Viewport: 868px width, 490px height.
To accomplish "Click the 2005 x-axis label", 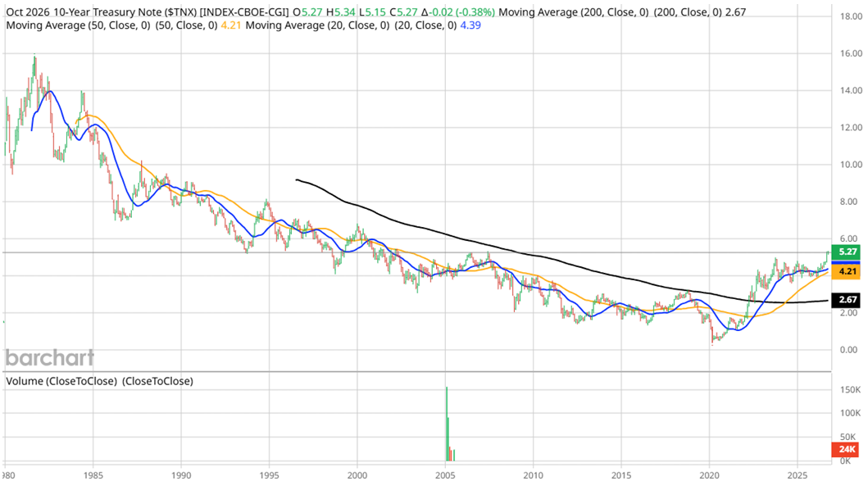I will click(445, 475).
